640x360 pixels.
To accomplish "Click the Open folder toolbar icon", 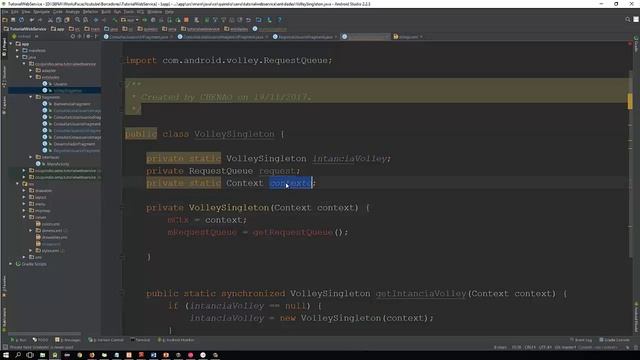I will click(x=5, y=20).
